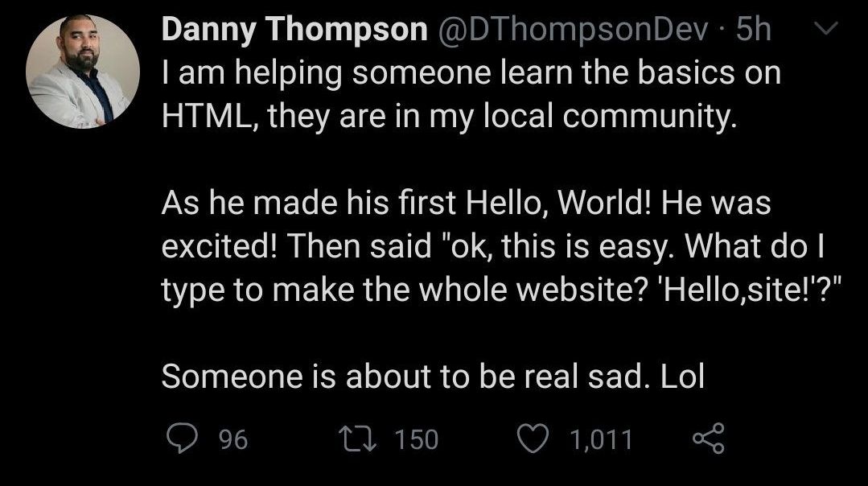Click the Danny Thompson display name
The height and width of the screenshot is (486, 868).
point(294,31)
